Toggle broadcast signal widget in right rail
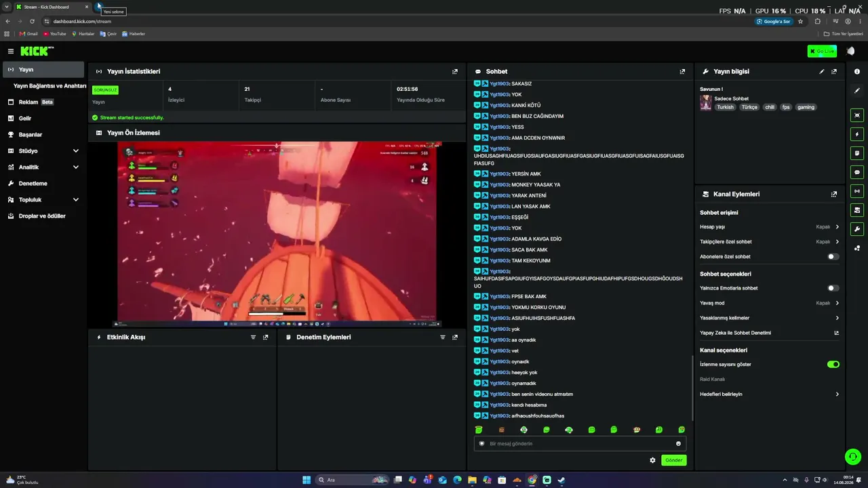868x488 pixels. (x=857, y=191)
